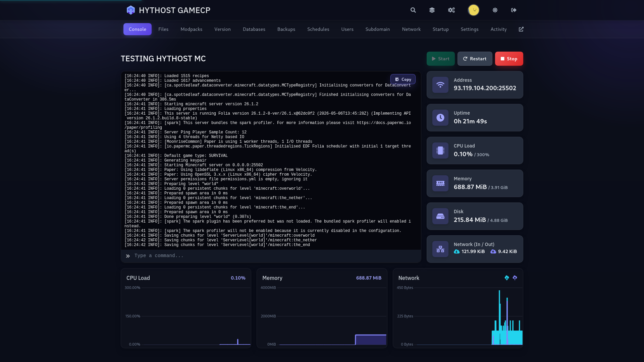Open the Network tab

411,29
